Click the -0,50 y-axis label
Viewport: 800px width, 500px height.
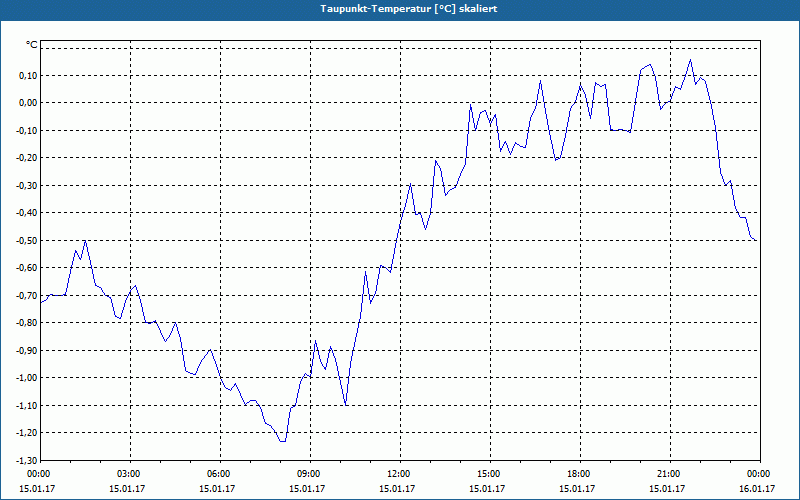click(27, 240)
